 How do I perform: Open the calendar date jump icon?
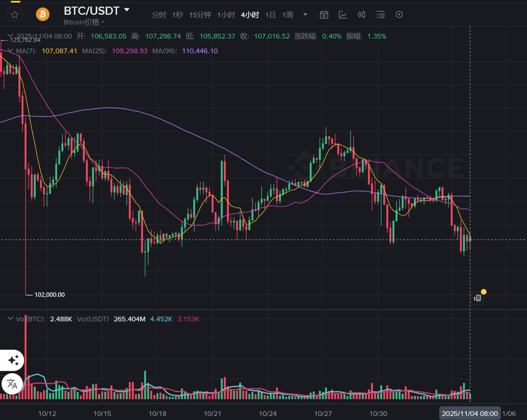click(x=324, y=14)
